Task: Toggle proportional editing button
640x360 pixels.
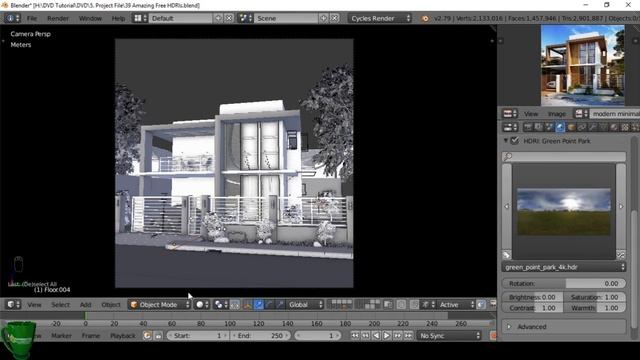Action: pyautogui.click(x=401, y=304)
